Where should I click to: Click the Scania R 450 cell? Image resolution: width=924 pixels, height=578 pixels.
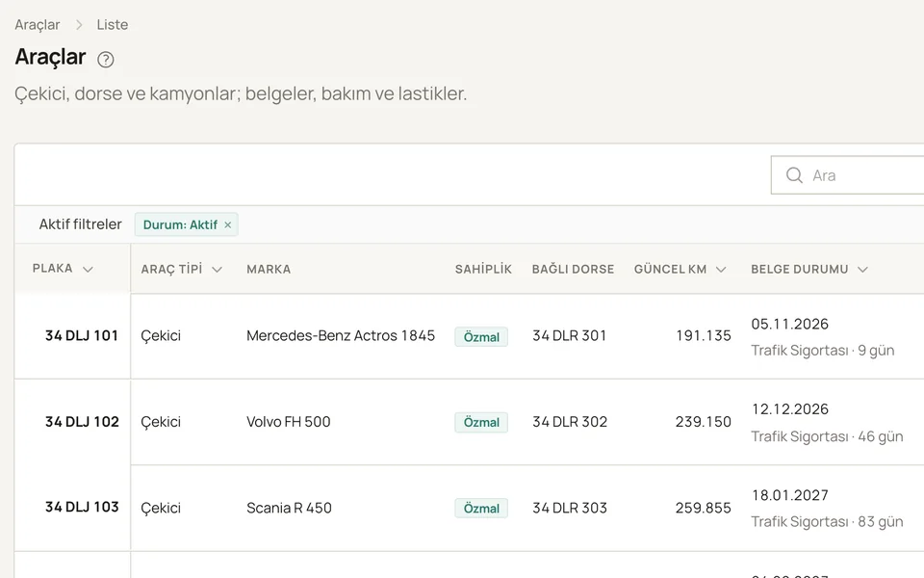290,508
